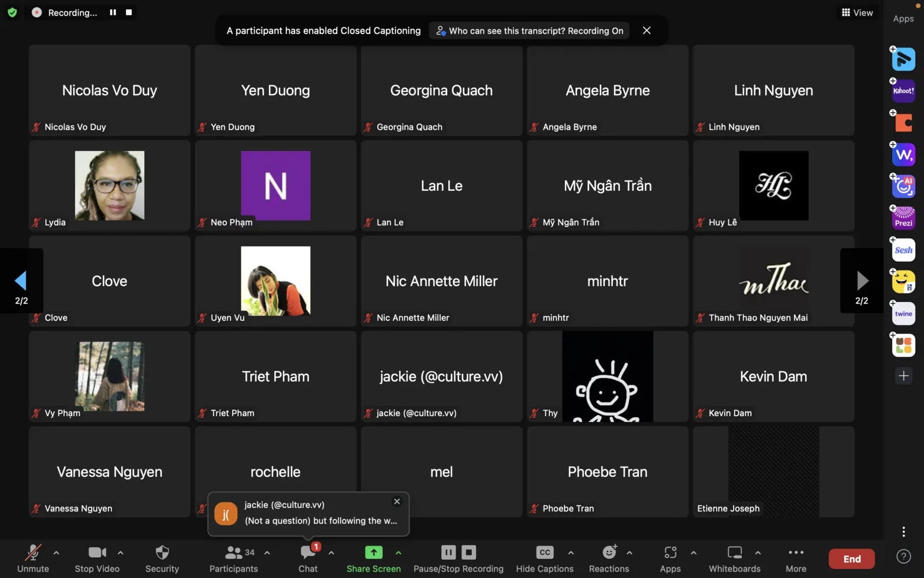Unmute the microphone
924x578 pixels.
coord(33,559)
